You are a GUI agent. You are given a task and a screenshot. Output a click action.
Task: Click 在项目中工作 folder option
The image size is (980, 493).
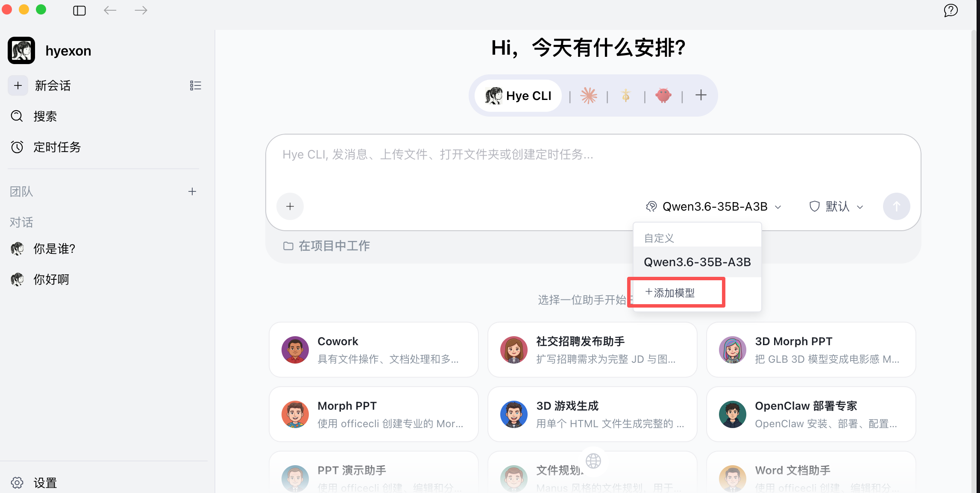[327, 246]
